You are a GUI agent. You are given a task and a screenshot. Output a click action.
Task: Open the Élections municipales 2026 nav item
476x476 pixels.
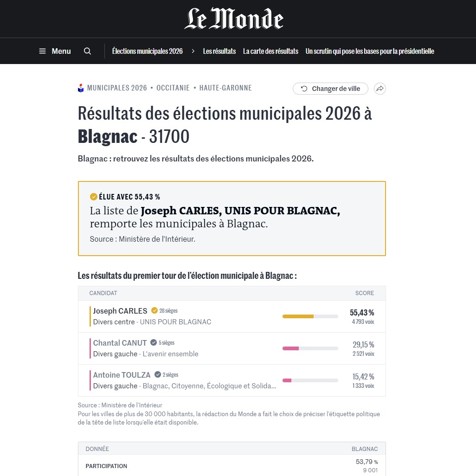[147, 51]
